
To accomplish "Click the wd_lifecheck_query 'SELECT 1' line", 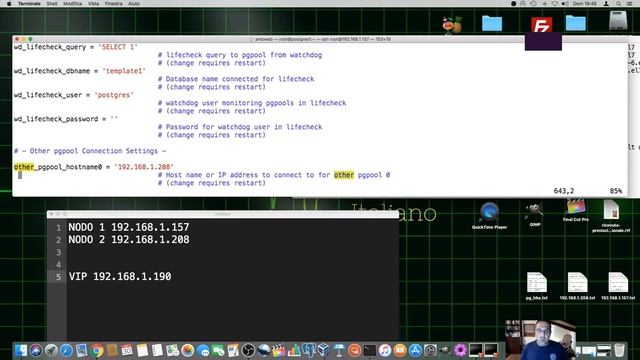I will pyautogui.click(x=76, y=47).
